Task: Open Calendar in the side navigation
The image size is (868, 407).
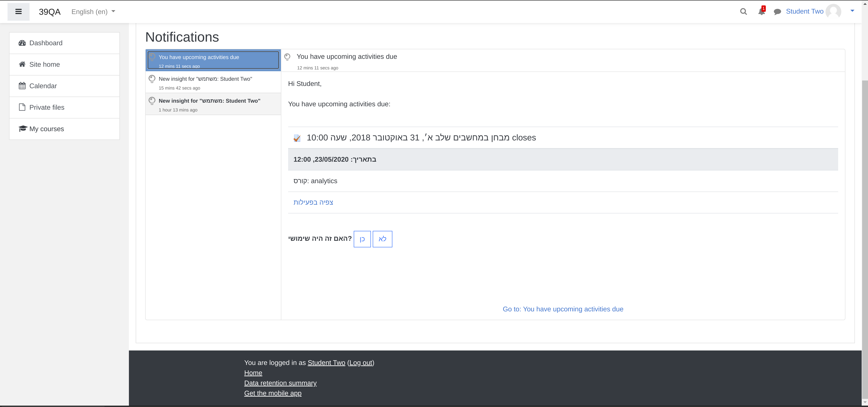Action: [x=64, y=86]
